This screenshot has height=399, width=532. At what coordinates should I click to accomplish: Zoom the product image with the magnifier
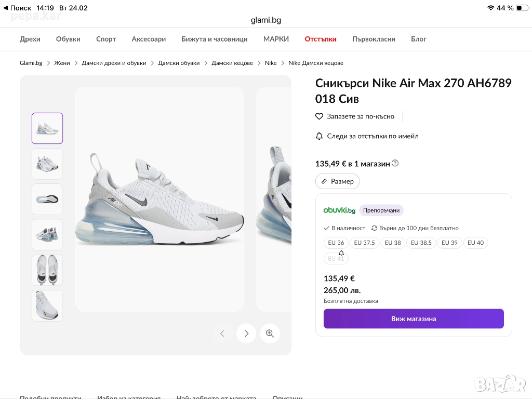point(270,334)
